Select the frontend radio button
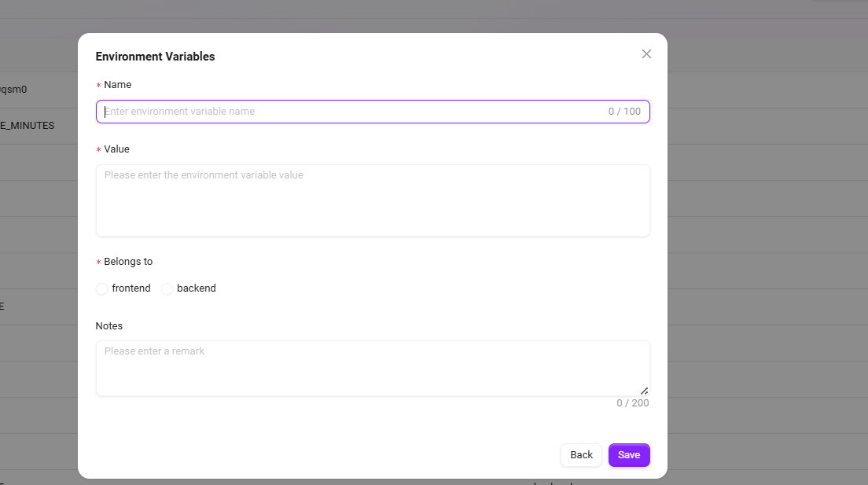Viewport: 868px width, 485px height. (x=102, y=289)
